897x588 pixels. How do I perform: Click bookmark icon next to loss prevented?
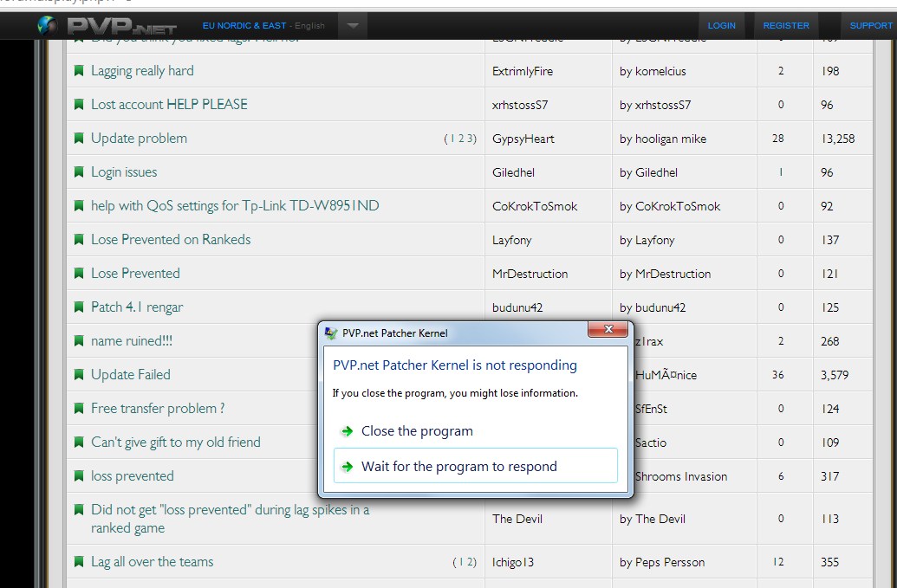[x=79, y=475]
